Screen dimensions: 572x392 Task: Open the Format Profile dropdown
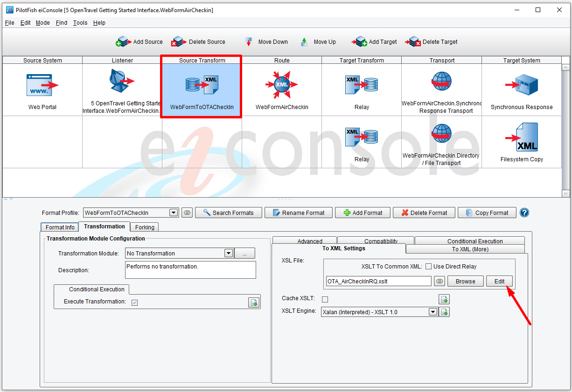pos(174,213)
